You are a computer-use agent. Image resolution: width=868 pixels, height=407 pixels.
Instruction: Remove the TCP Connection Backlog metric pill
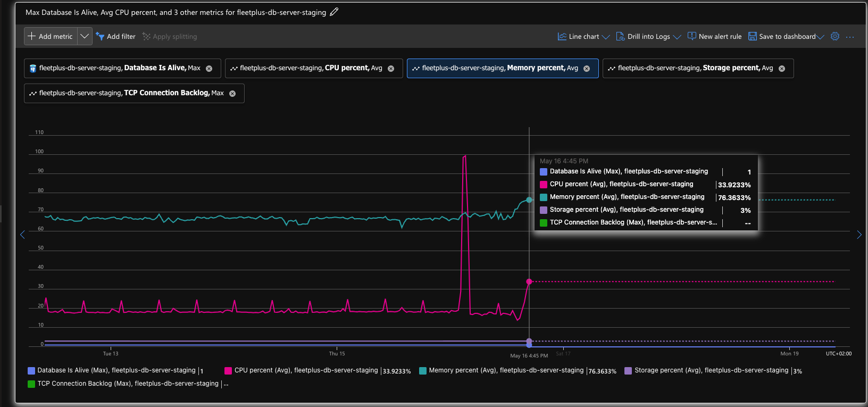232,94
